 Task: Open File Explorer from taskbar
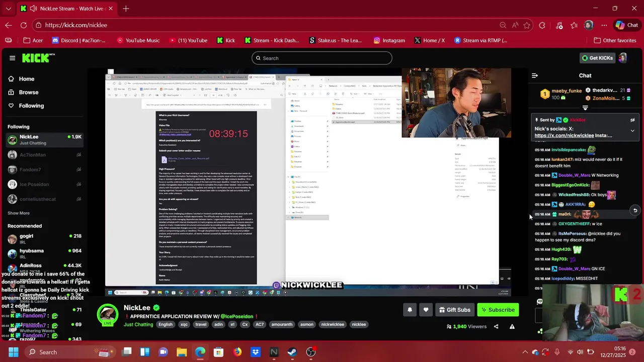(x=182, y=352)
